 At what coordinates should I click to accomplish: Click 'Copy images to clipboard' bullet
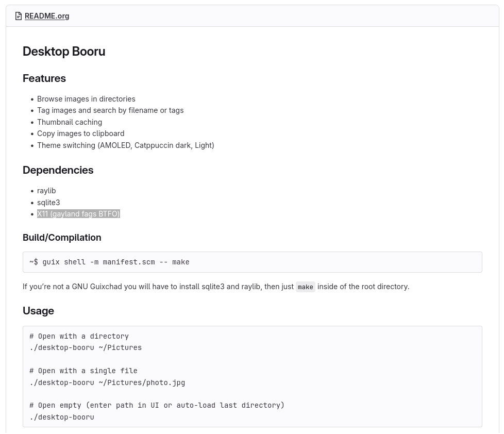coord(81,133)
